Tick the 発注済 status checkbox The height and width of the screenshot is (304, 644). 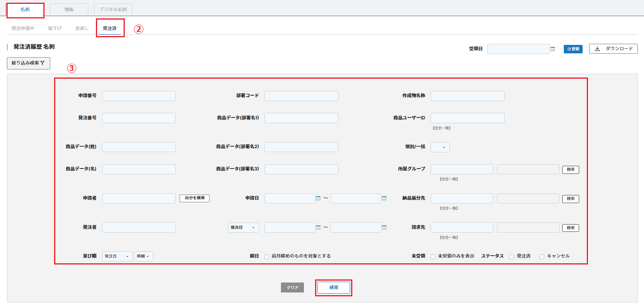(512, 257)
